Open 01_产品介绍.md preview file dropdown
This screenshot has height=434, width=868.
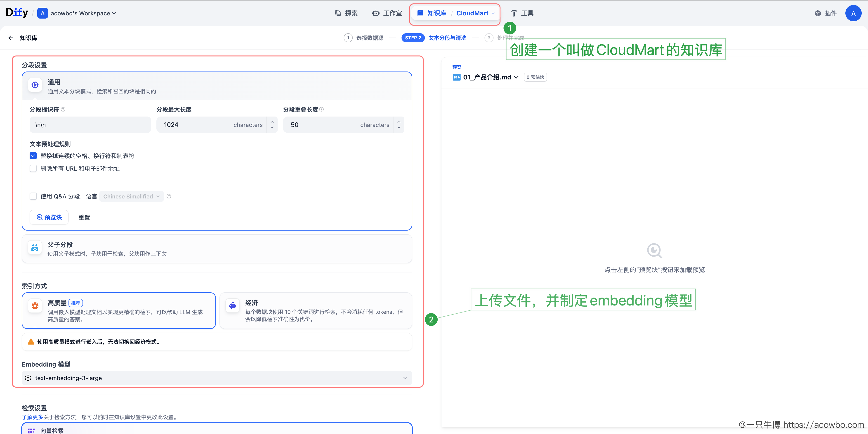tap(486, 77)
